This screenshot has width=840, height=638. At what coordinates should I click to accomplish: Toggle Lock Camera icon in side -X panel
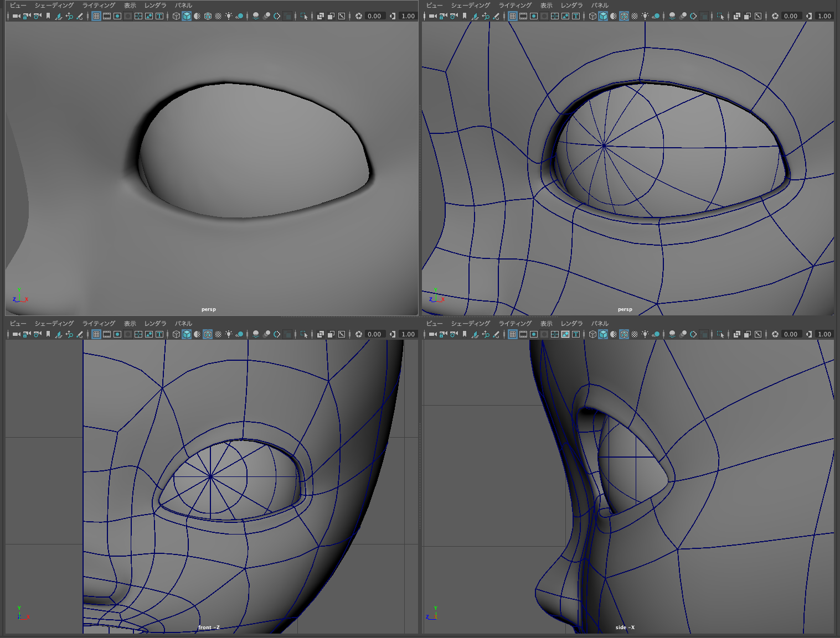(443, 334)
